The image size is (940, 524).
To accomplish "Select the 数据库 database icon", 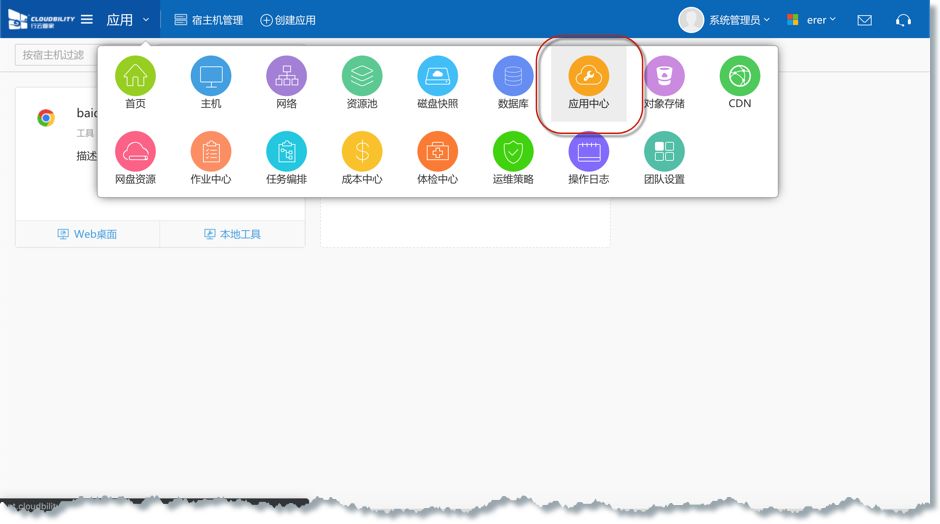I will point(513,77).
